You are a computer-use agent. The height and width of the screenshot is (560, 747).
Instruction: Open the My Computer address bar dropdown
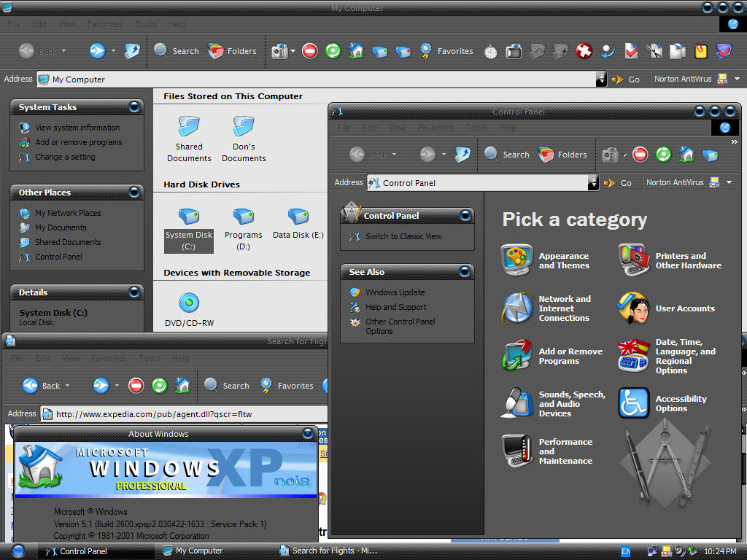601,79
